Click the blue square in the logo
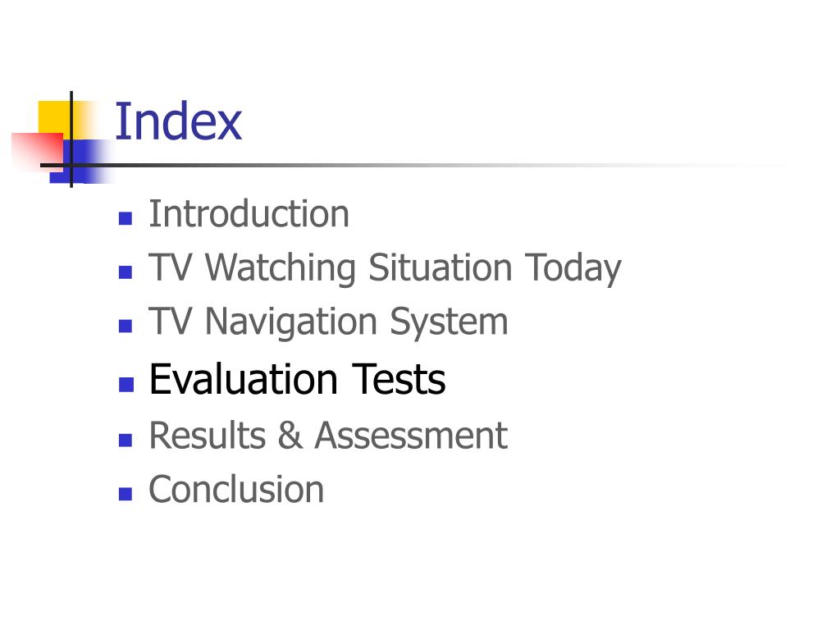840x630 pixels. (x=80, y=161)
